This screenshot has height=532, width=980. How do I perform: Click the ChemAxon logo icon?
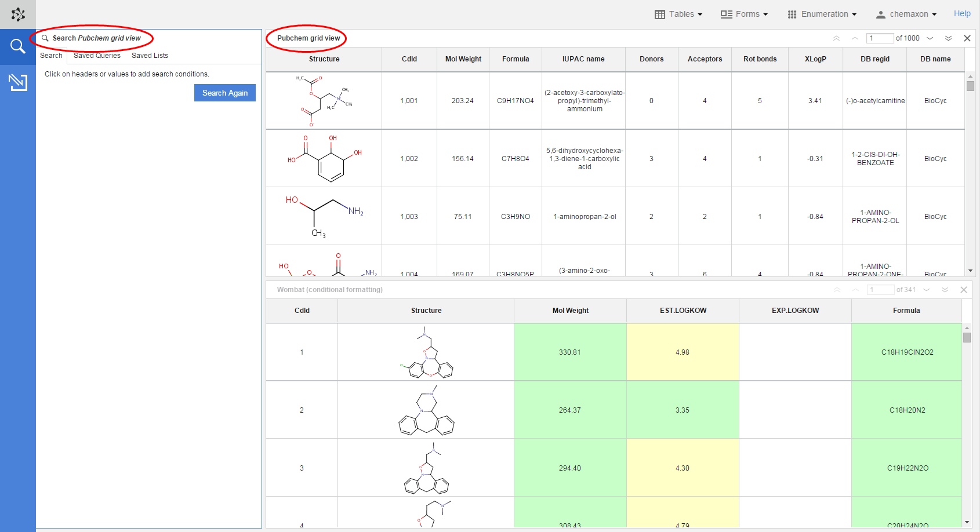[18, 14]
